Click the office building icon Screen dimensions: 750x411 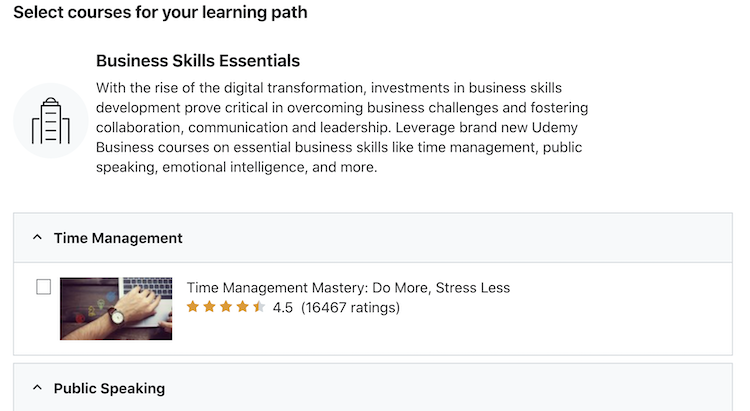(50, 120)
